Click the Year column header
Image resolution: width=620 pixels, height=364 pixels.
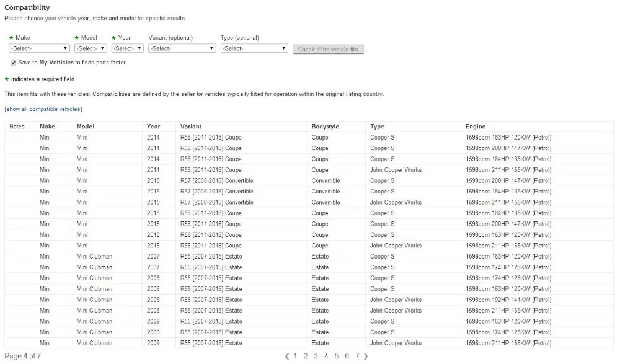153,127
